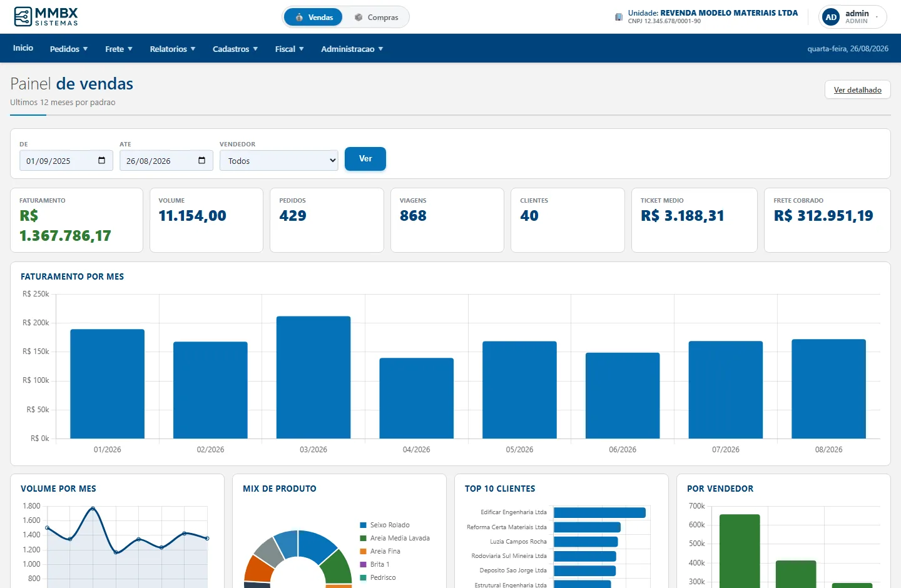Go to the Inicio menu item
This screenshot has width=901, height=588.
(x=23, y=48)
